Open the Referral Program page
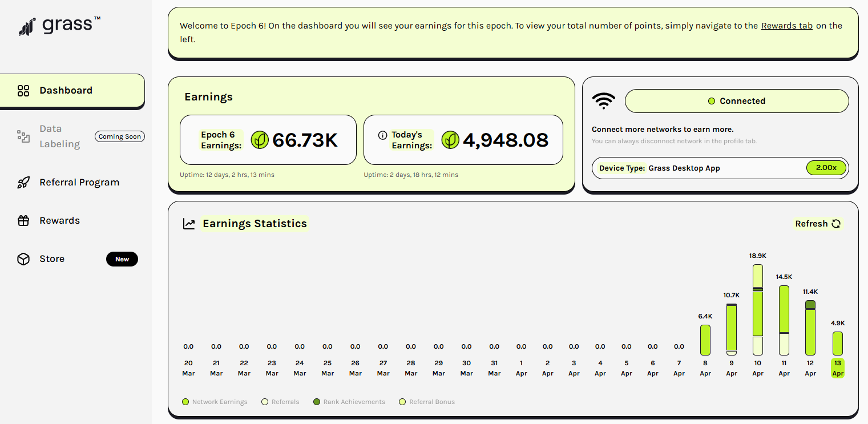Screen dimensions: 868x424 point(79,183)
